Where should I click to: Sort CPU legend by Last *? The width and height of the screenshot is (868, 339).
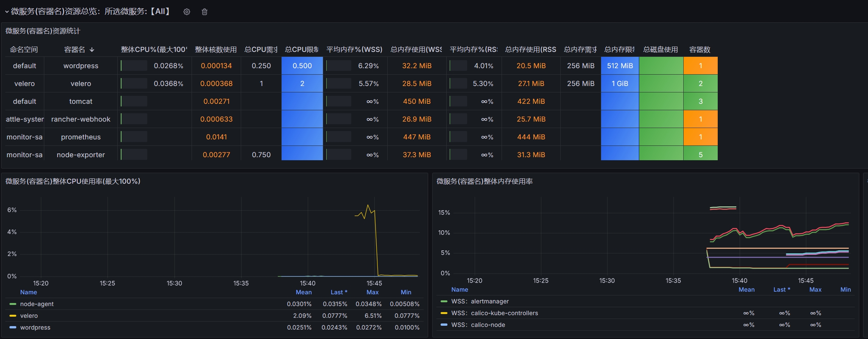pyautogui.click(x=339, y=292)
